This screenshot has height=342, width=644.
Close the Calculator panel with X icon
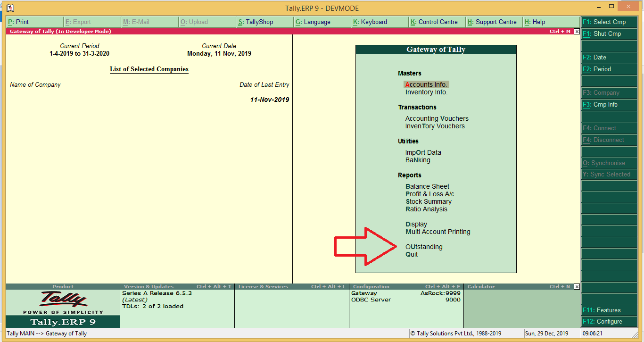click(x=577, y=287)
